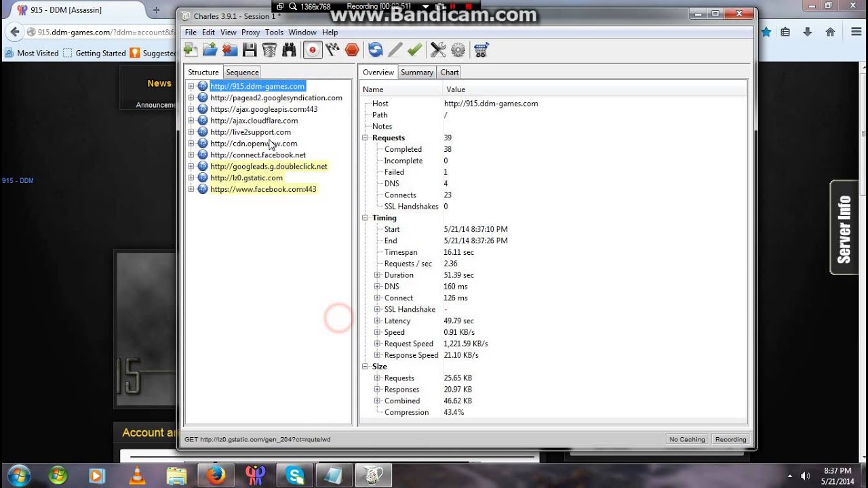Open the Edit menu in Charles

pos(208,32)
